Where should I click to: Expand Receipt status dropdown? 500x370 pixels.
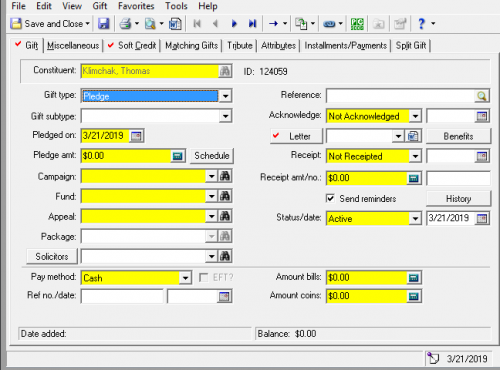click(415, 156)
